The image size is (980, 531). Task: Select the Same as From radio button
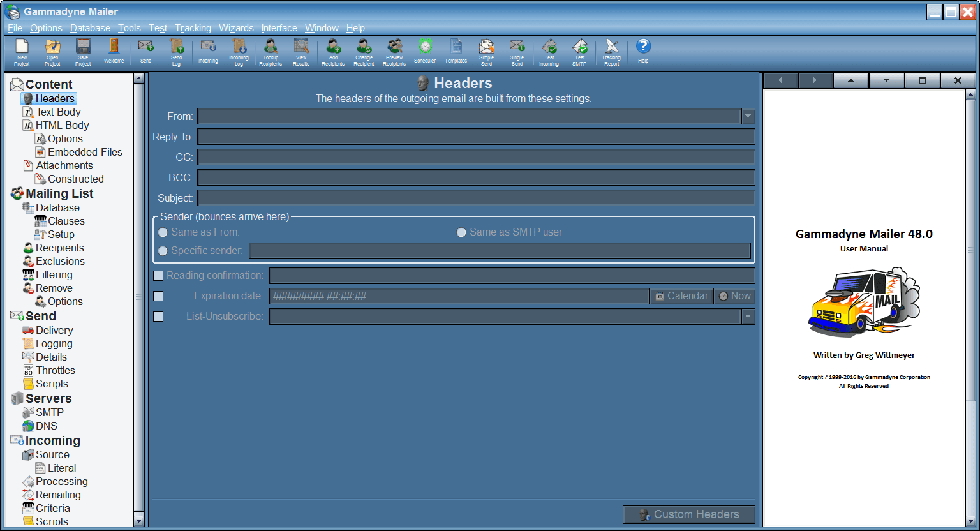[163, 232]
